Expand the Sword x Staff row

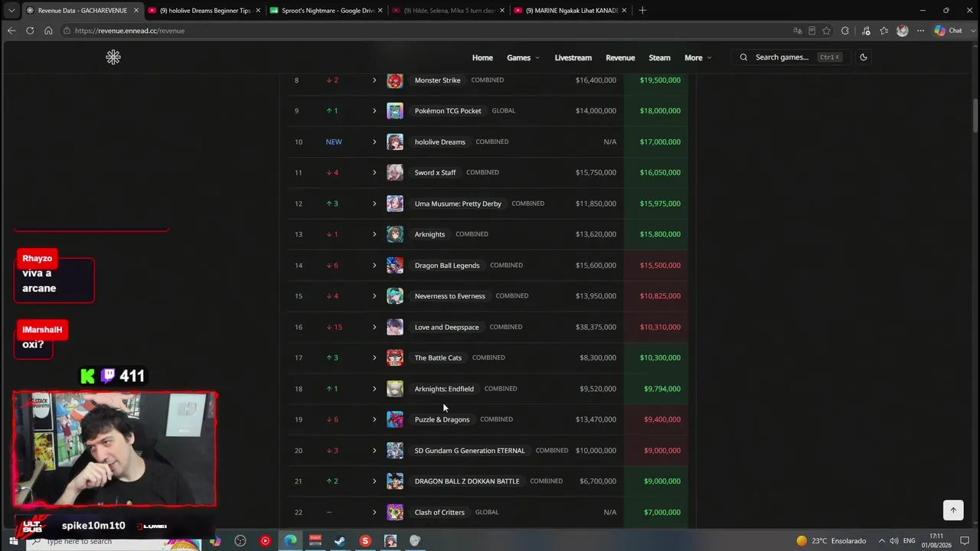374,173
